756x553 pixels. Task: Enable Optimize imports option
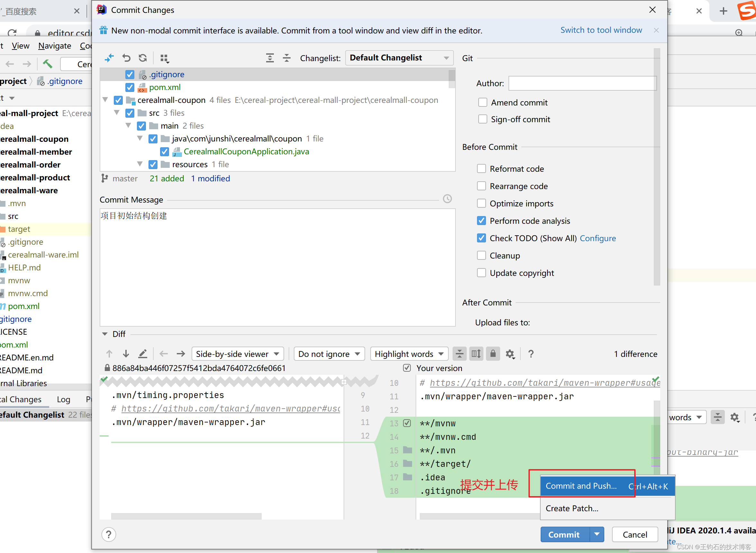coord(481,203)
